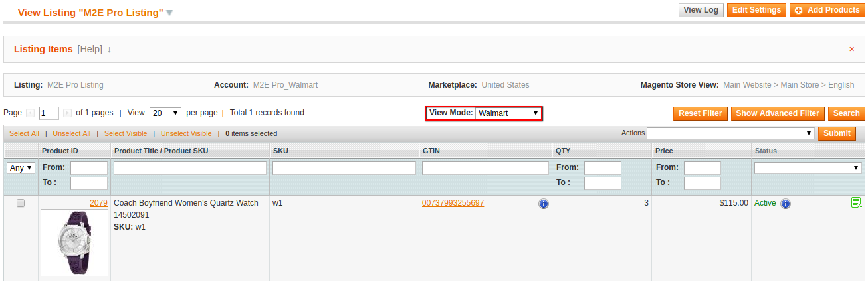
Task: Go to the previous page arrow
Action: click(x=29, y=113)
